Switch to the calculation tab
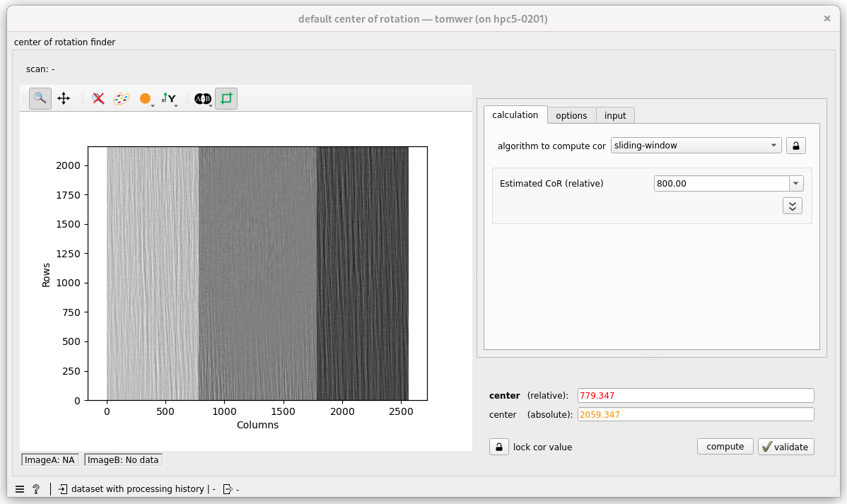This screenshot has height=504, width=847. (x=515, y=115)
